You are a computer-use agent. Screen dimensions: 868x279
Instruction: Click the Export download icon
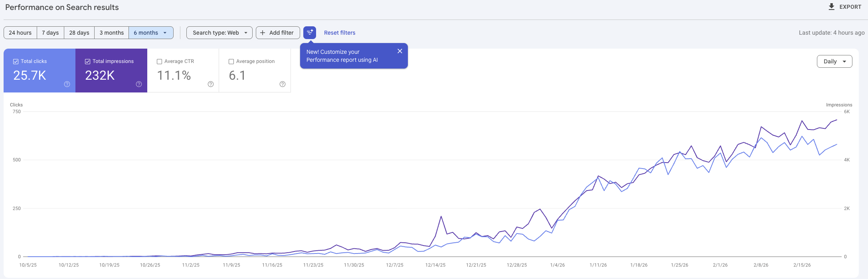832,7
